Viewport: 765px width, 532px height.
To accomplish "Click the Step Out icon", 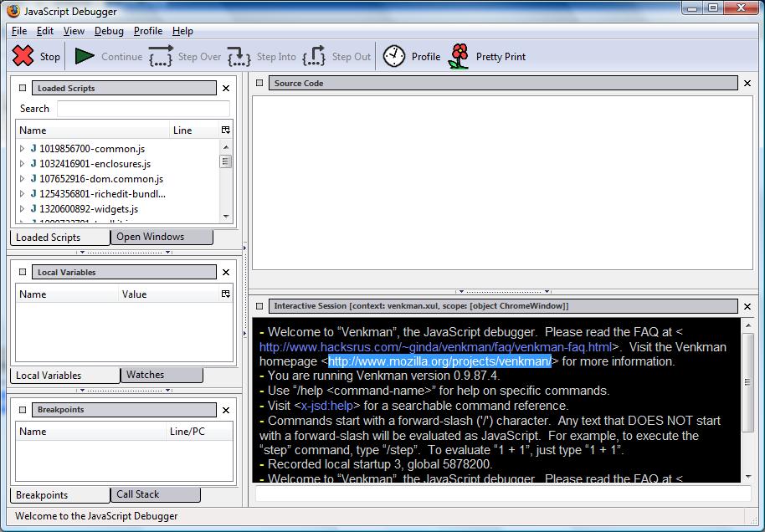I will [314, 56].
